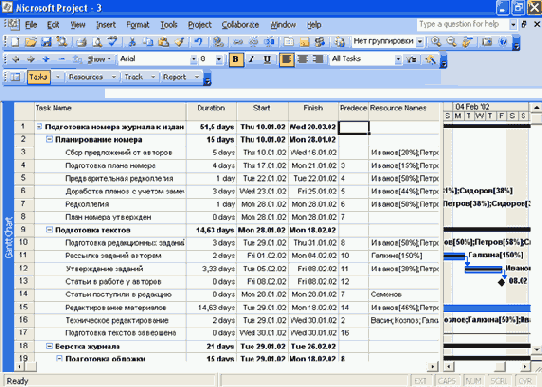Undo the last action
542x387 pixels.
[x=198, y=42]
